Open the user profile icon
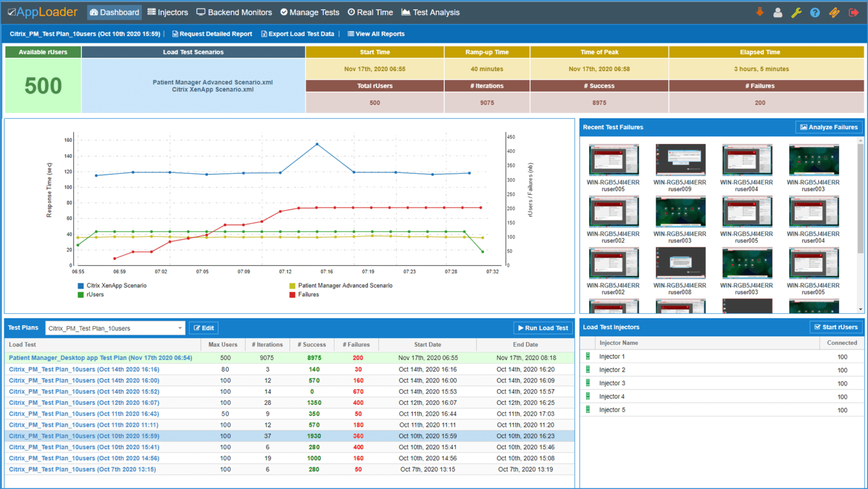The height and width of the screenshot is (489, 868). [x=778, y=12]
